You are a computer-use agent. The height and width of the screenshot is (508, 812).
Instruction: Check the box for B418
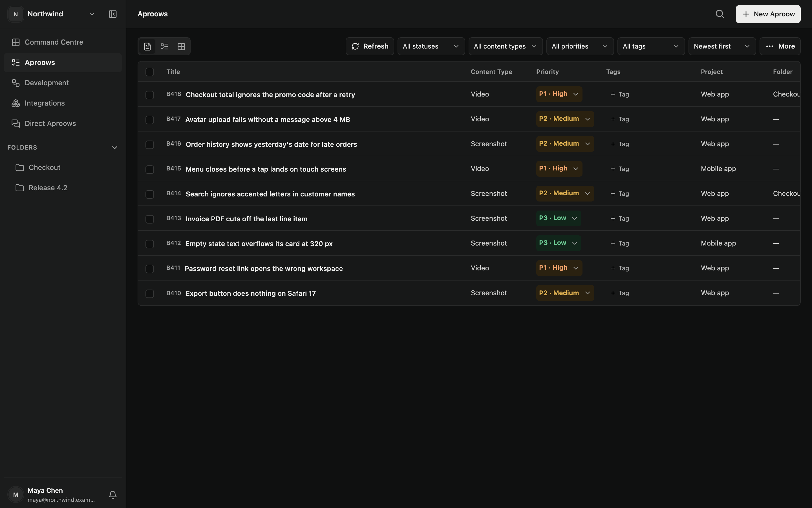click(150, 95)
